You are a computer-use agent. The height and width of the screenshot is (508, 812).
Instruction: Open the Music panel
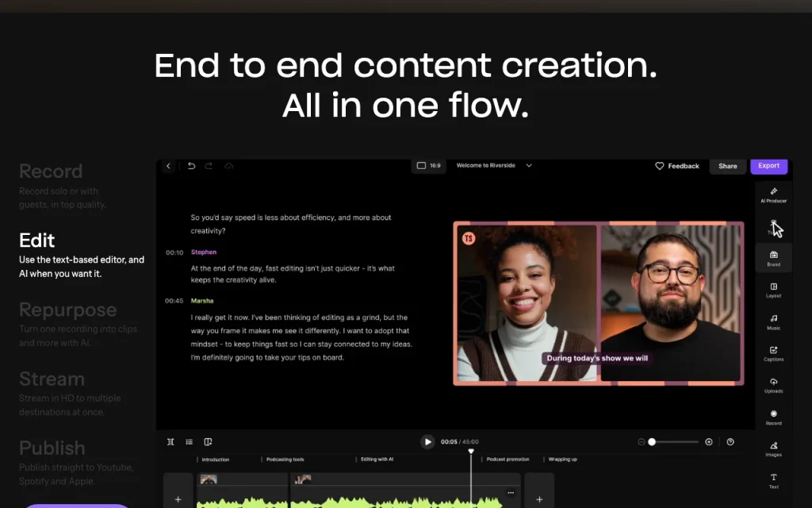click(773, 322)
